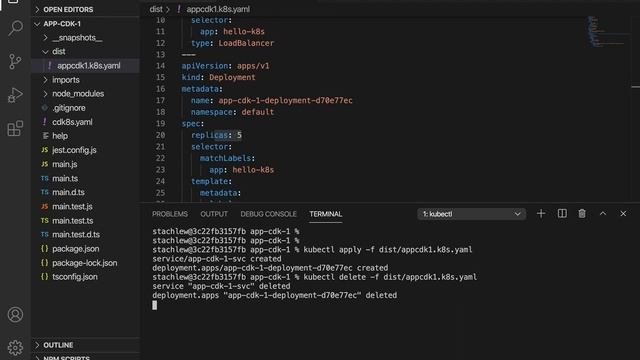Open terminal selector dropdown '1: kubectl'
This screenshot has width=640, height=360.
point(471,214)
